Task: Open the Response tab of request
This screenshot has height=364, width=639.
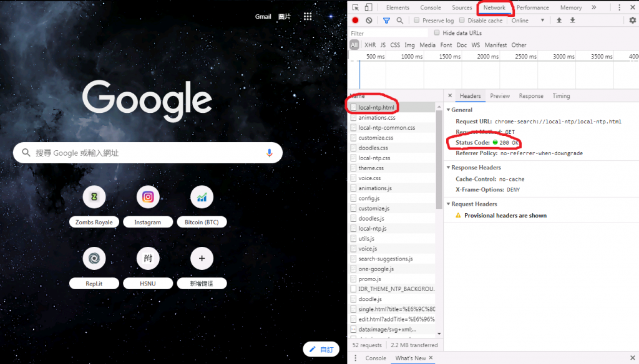Action: click(x=531, y=96)
